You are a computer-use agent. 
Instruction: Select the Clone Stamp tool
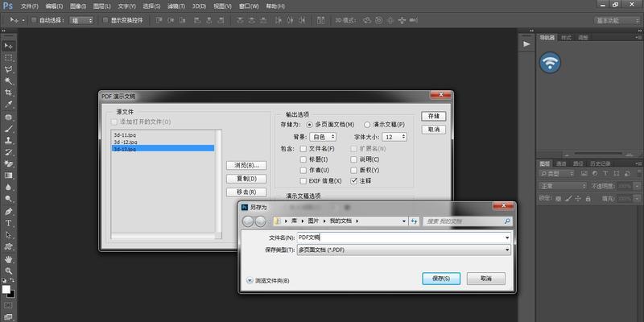(x=8, y=140)
